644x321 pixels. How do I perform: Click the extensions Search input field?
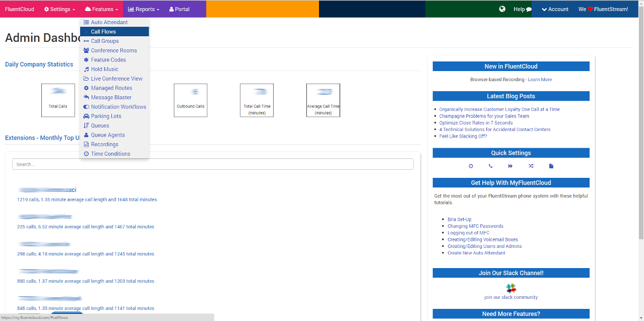[x=213, y=164]
